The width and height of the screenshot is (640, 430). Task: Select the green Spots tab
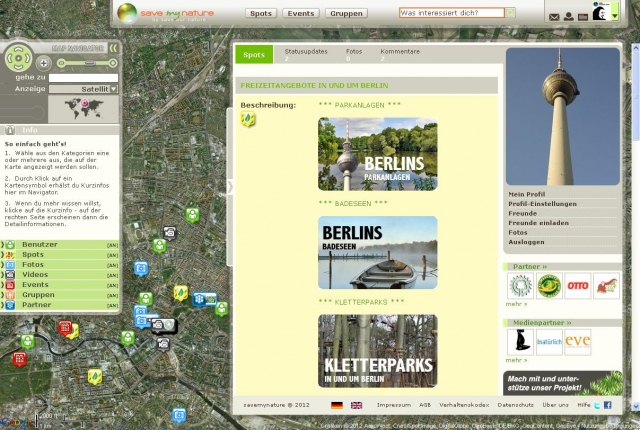pos(254,55)
